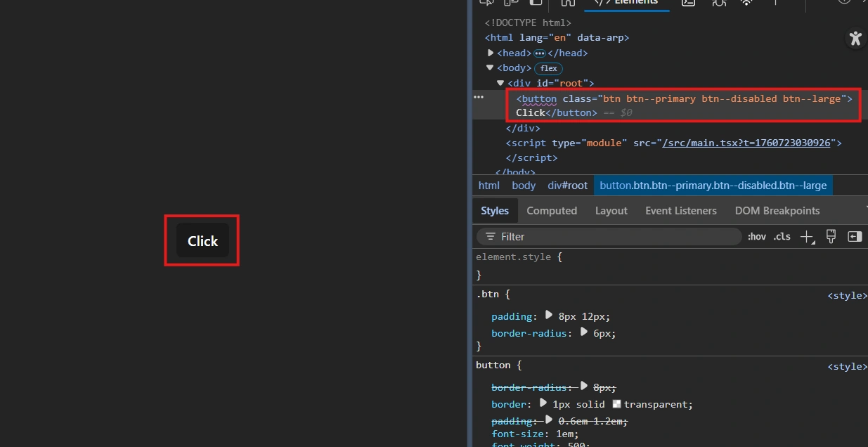This screenshot has width=868, height=447.
Task: Expand padding shorthand in .btn rule
Action: pyautogui.click(x=549, y=316)
